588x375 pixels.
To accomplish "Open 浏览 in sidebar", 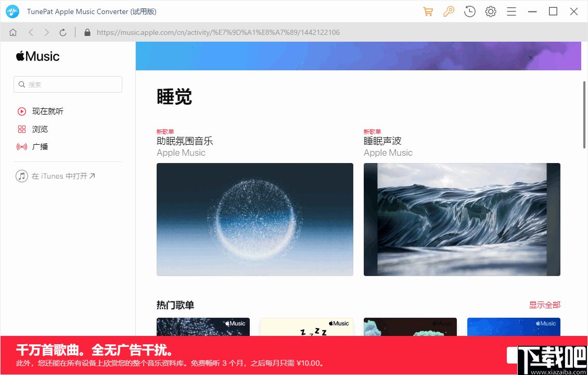I will (40, 129).
